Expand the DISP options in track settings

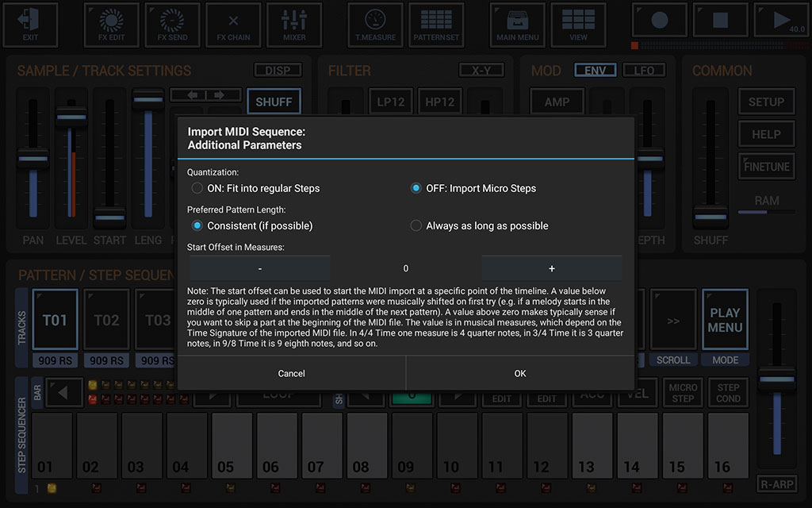coord(278,70)
